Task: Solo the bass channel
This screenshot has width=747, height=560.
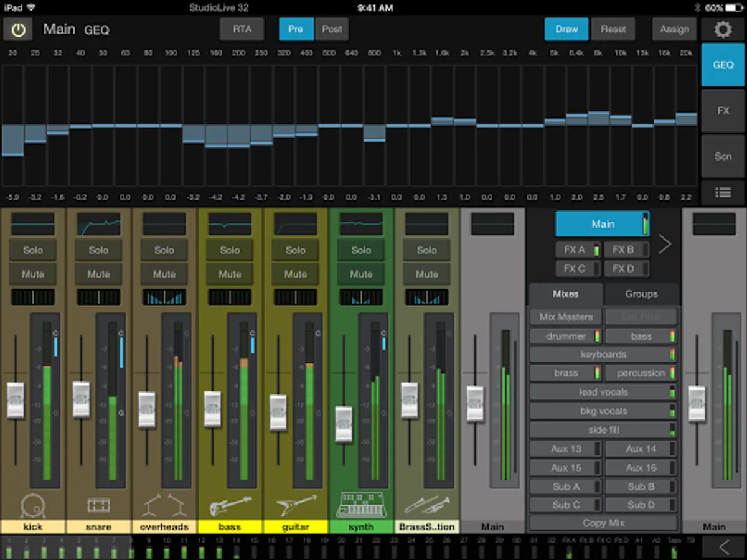Action: (230, 250)
